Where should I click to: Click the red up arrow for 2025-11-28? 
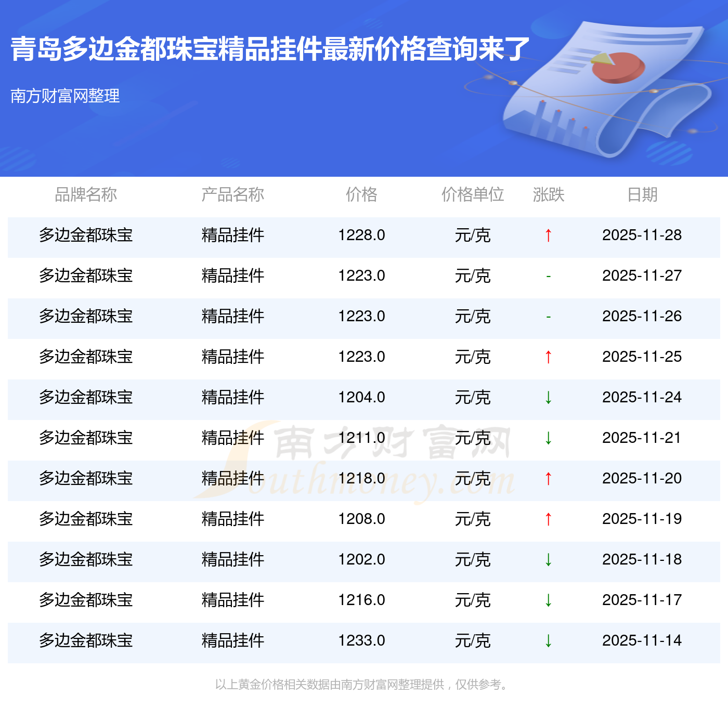pos(548,235)
